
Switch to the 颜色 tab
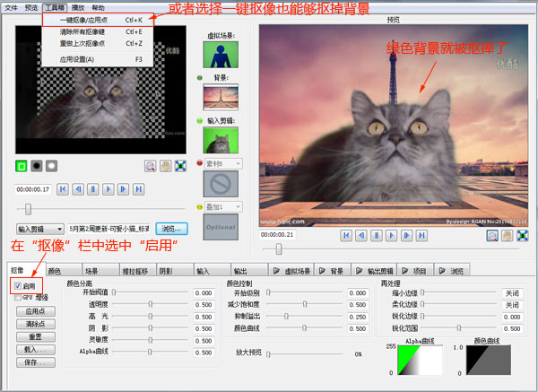[64, 271]
